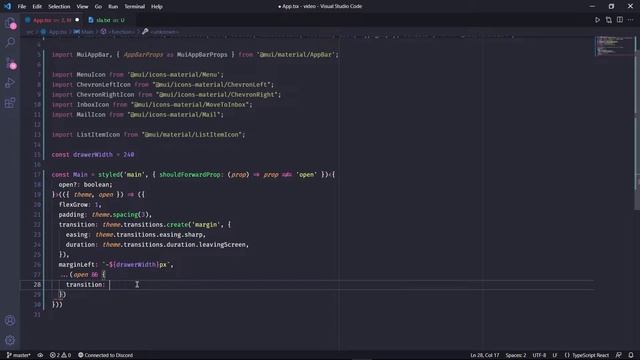Screen dimensions: 640x360
Task: Click the last breadcrumb with wrench icon
Action: [160, 31]
